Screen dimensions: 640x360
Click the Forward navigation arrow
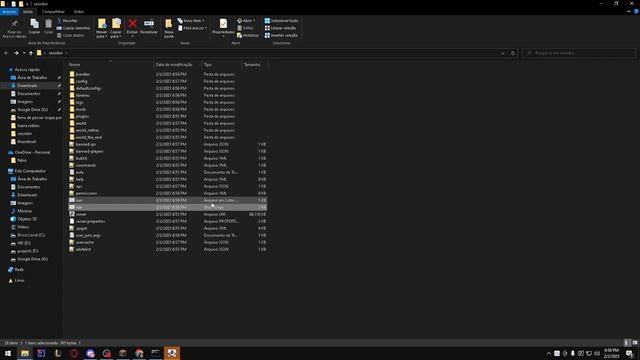(16, 53)
